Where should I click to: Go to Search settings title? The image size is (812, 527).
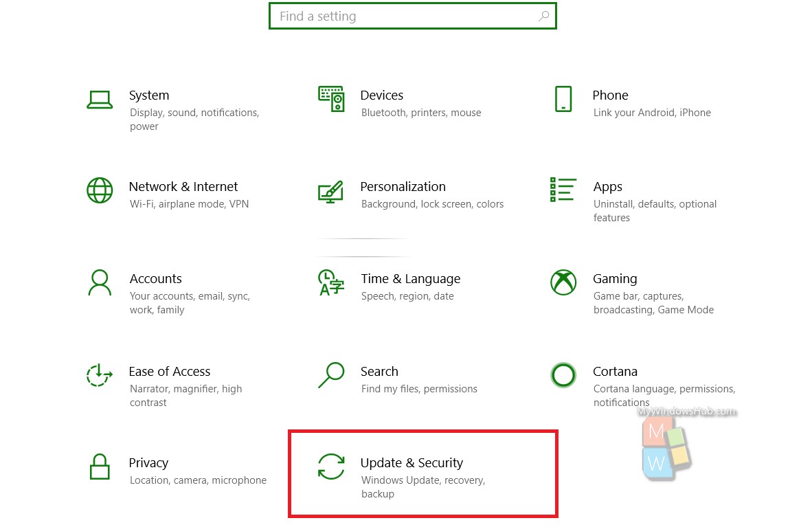click(380, 372)
